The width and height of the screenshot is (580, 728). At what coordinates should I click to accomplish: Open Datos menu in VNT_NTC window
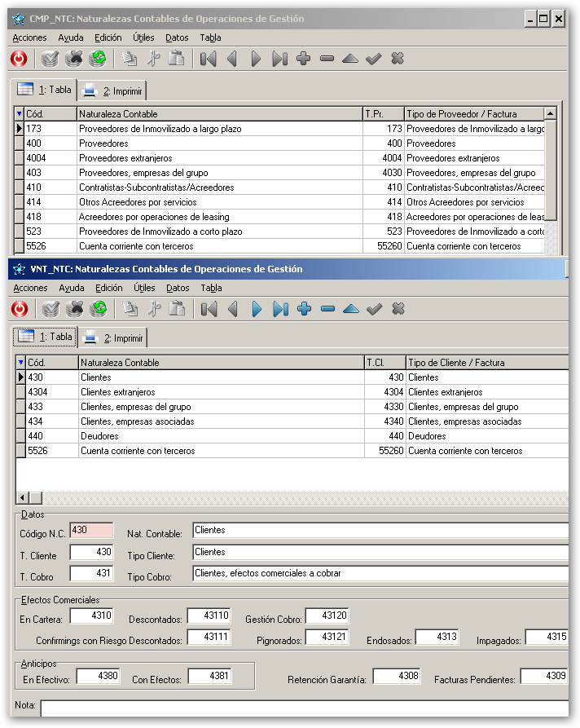pos(178,288)
